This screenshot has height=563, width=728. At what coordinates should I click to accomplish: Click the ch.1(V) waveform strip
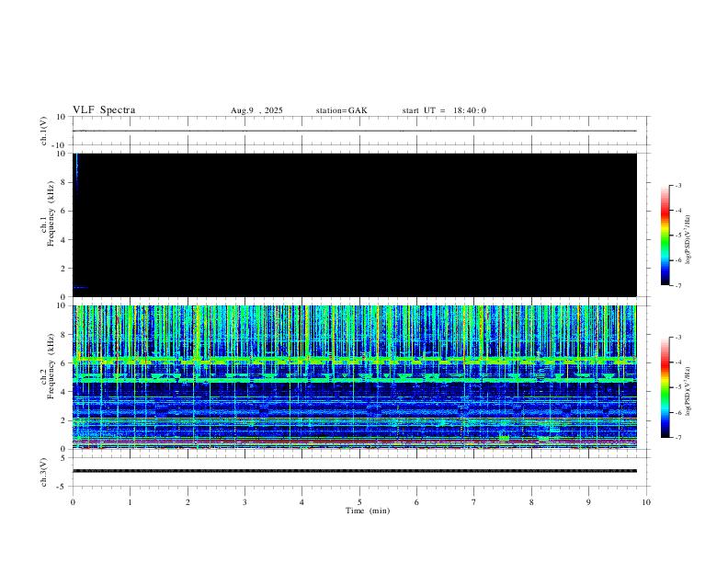[358, 132]
